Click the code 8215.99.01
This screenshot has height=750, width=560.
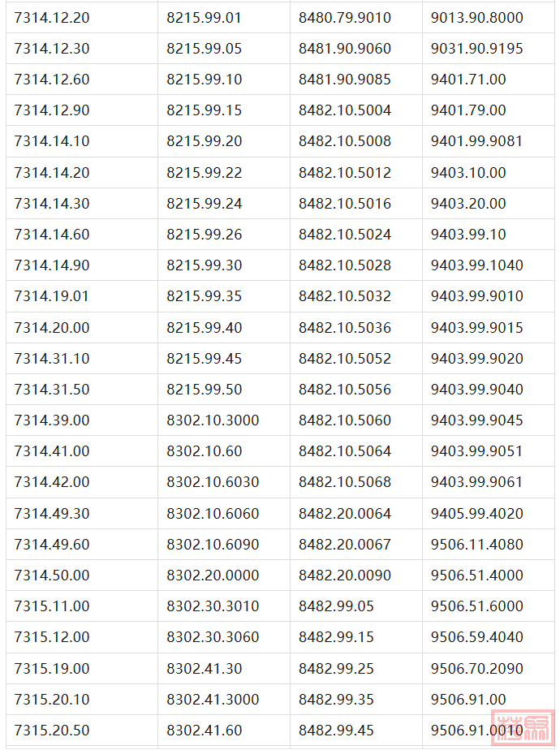coord(204,18)
